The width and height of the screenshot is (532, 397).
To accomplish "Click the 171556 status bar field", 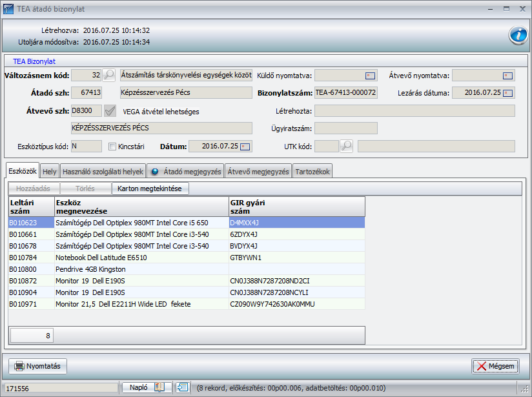I will tap(61, 388).
